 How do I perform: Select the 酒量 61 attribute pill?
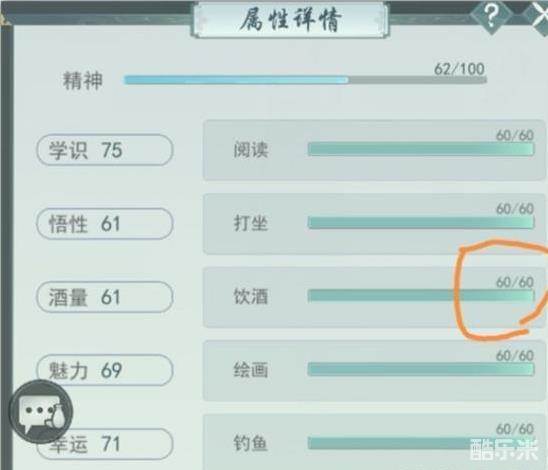(x=104, y=297)
